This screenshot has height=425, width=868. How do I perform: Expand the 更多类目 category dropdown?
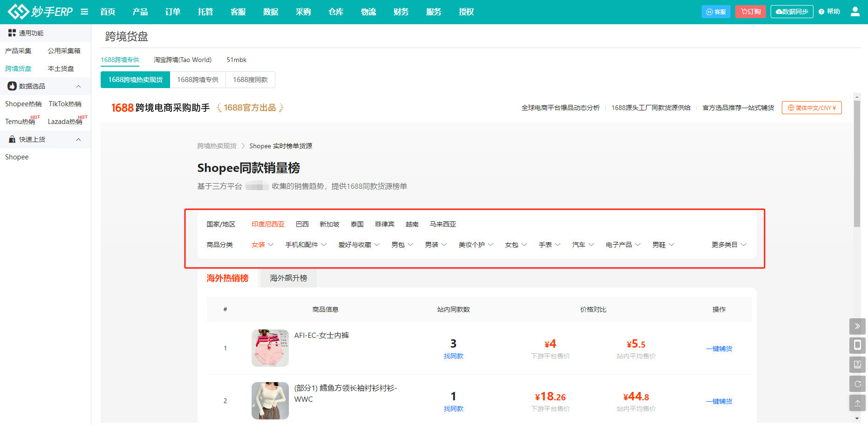click(x=729, y=245)
